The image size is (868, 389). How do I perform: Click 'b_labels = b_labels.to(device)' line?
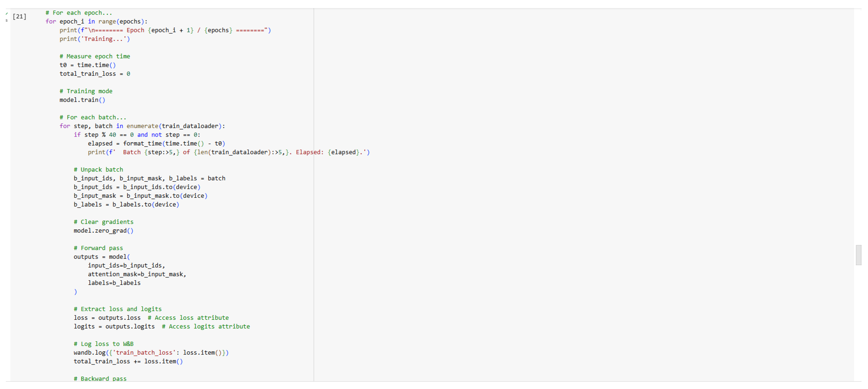pyautogui.click(x=126, y=205)
